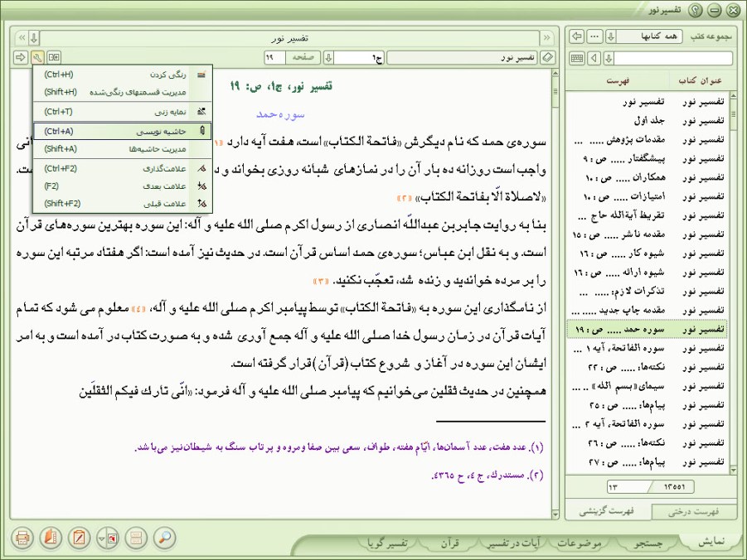Image resolution: width=747 pixels, height=560 pixels.
Task: Click the printer icon in the bottom toolbar
Action: pyautogui.click(x=22, y=538)
